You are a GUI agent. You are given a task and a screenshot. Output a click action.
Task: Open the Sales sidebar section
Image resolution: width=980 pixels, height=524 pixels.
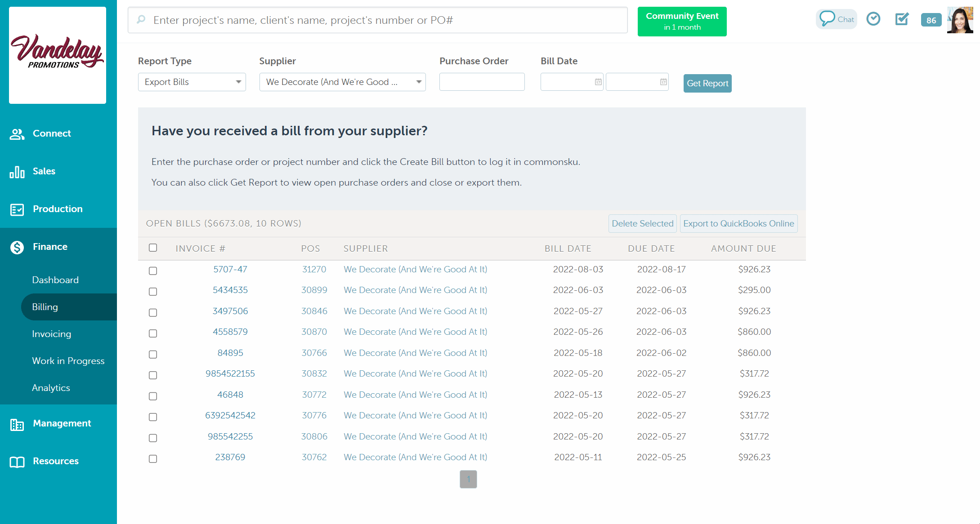44,171
